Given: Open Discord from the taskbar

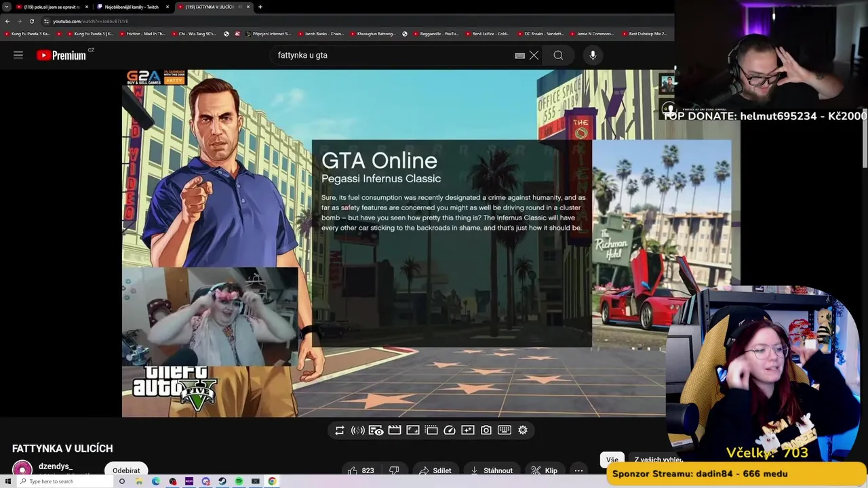Looking at the screenshot, I should pyautogui.click(x=205, y=481).
